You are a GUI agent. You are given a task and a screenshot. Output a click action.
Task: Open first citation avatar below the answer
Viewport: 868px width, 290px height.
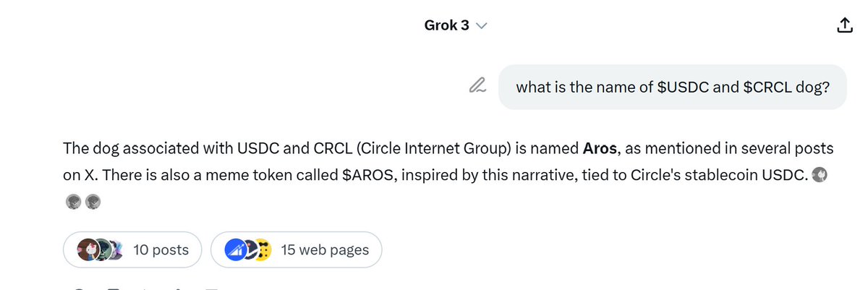coord(72,202)
